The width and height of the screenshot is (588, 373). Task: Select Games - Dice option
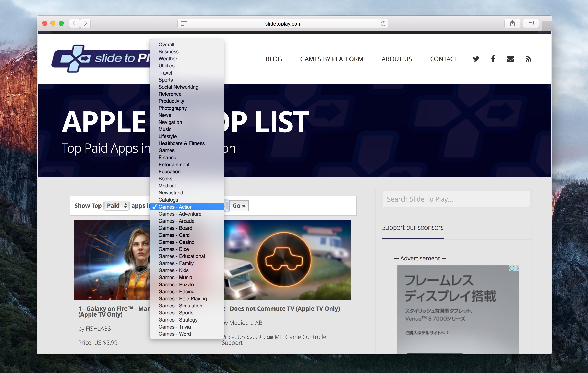187,249
